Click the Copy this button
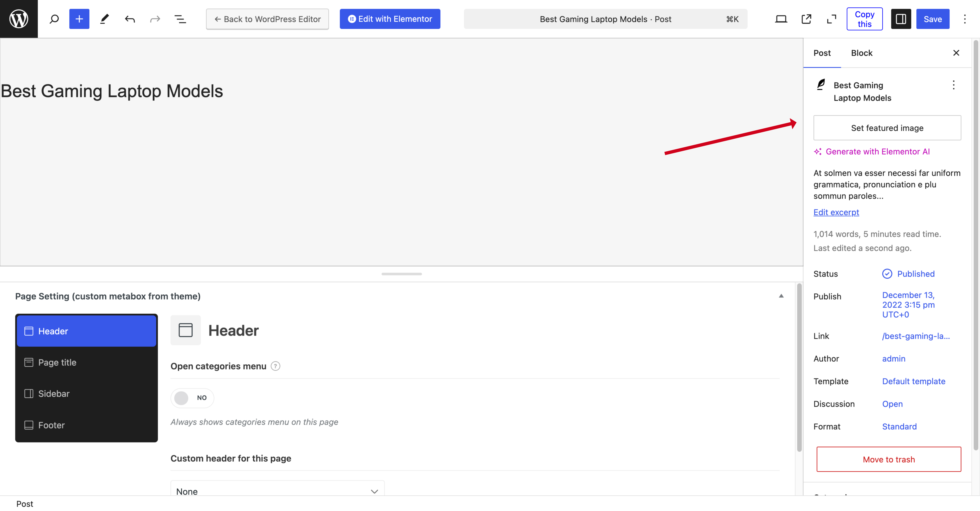This screenshot has width=980, height=511. click(865, 19)
